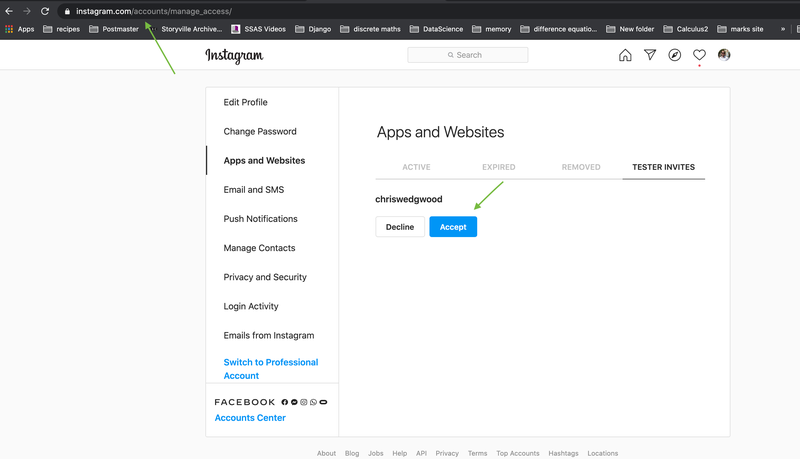Open the Hashtags footer link

[x=563, y=453]
